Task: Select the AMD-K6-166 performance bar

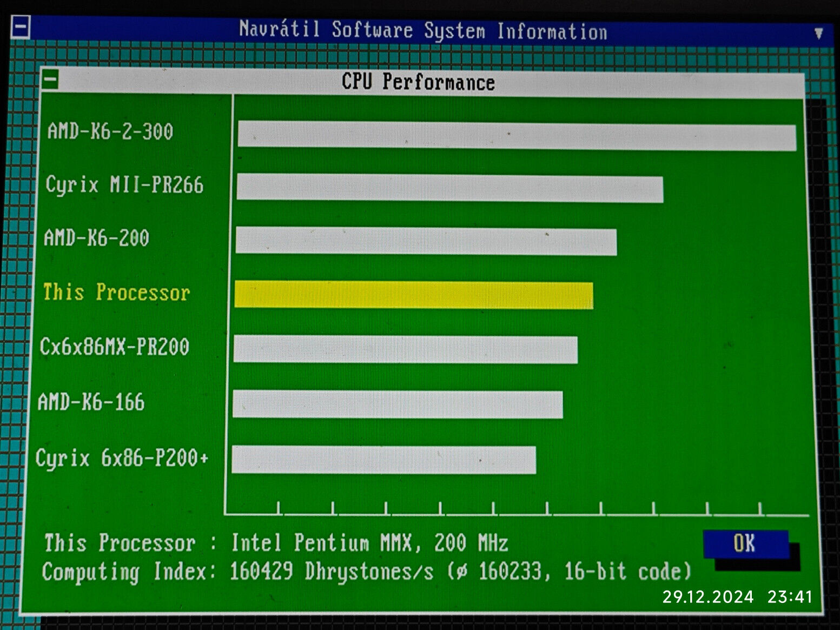Action: 398,404
